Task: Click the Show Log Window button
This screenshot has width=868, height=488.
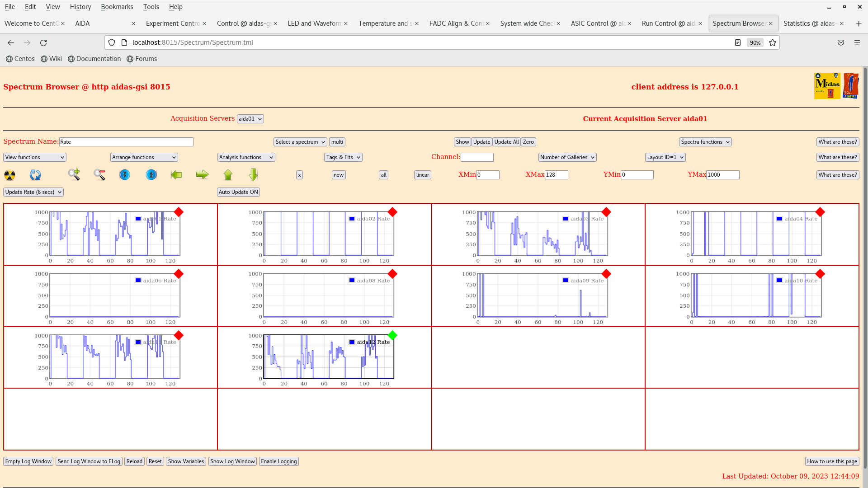Action: (232, 461)
